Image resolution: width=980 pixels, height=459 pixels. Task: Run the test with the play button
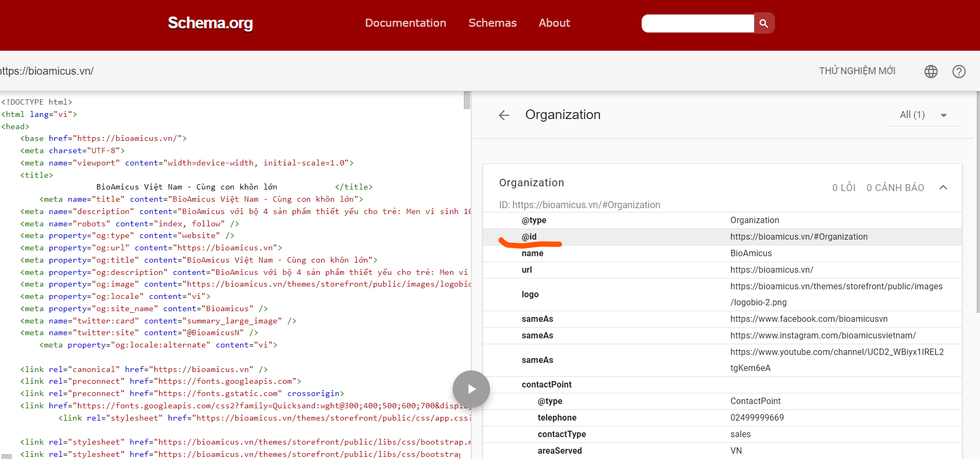[471, 389]
